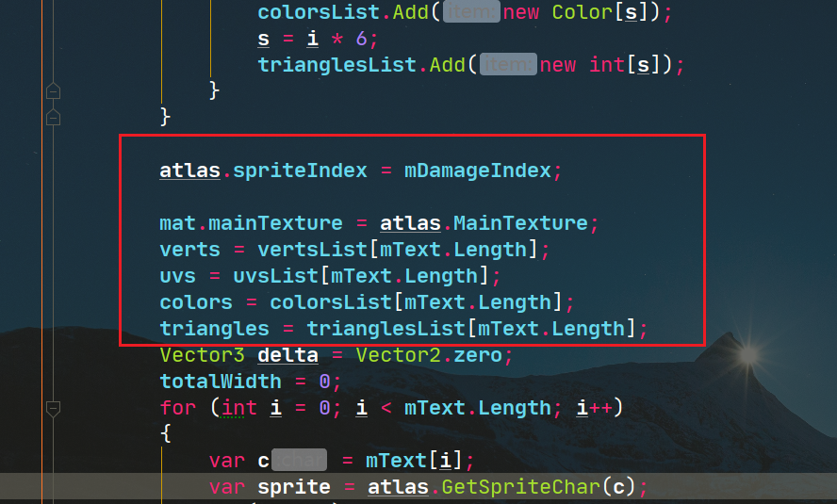Click MainTexture after atlas on the mat line

(x=520, y=223)
